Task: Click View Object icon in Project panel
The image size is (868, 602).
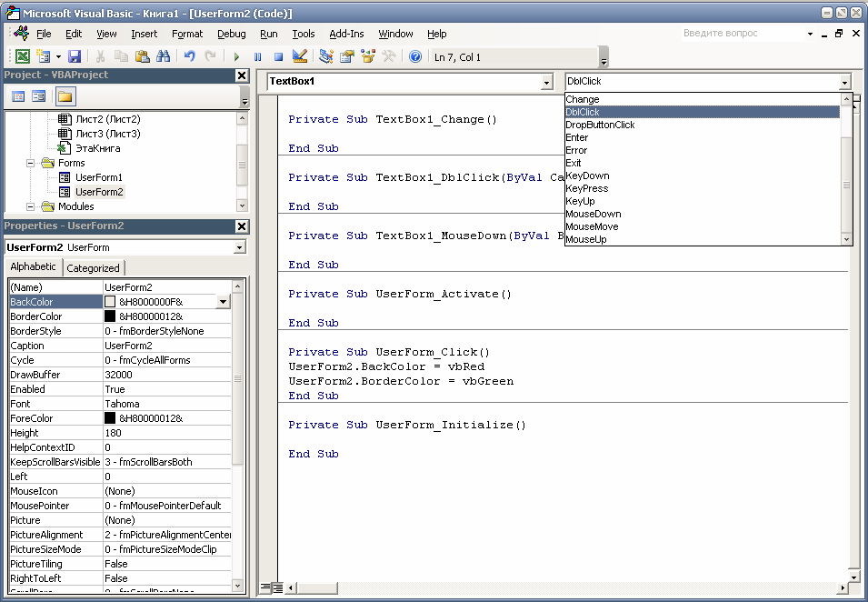Action: [38, 96]
